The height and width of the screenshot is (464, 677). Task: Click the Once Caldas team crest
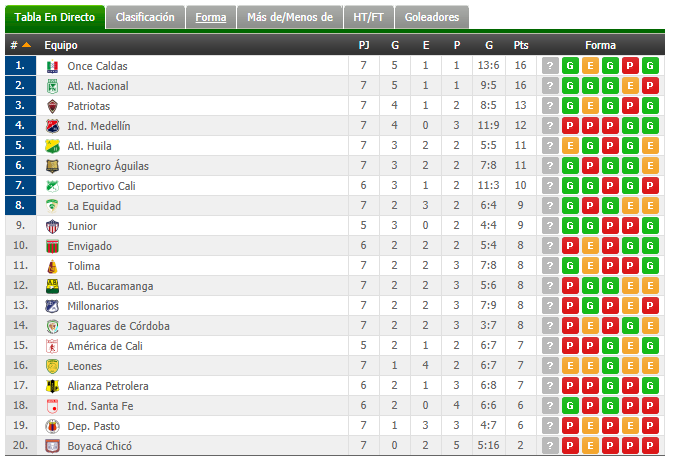pyautogui.click(x=52, y=66)
